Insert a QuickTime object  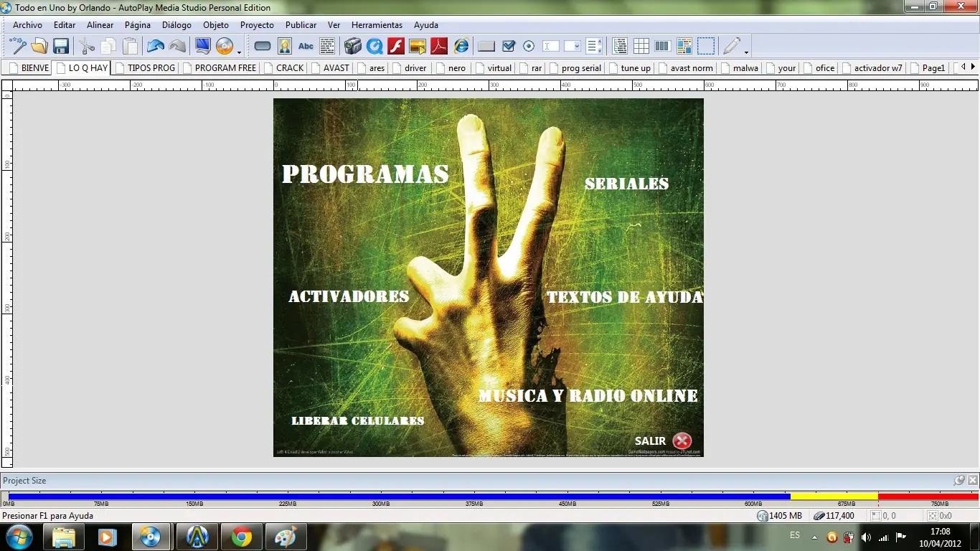374,46
